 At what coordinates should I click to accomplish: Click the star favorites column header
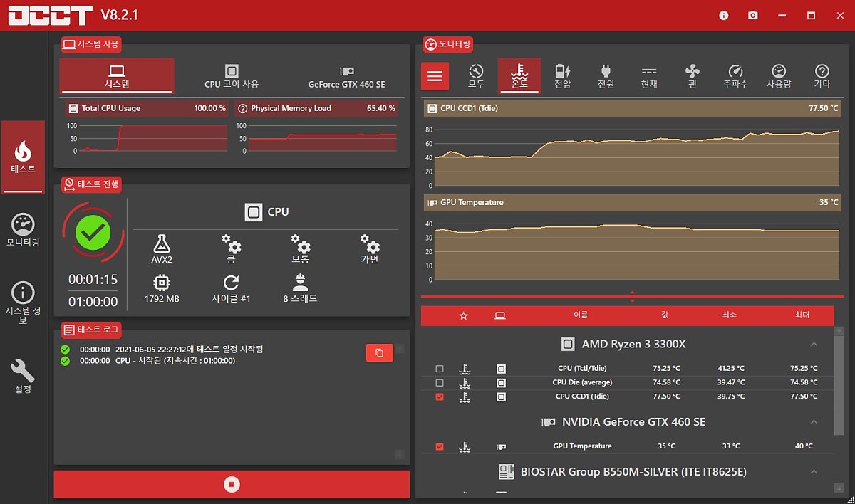click(x=463, y=315)
